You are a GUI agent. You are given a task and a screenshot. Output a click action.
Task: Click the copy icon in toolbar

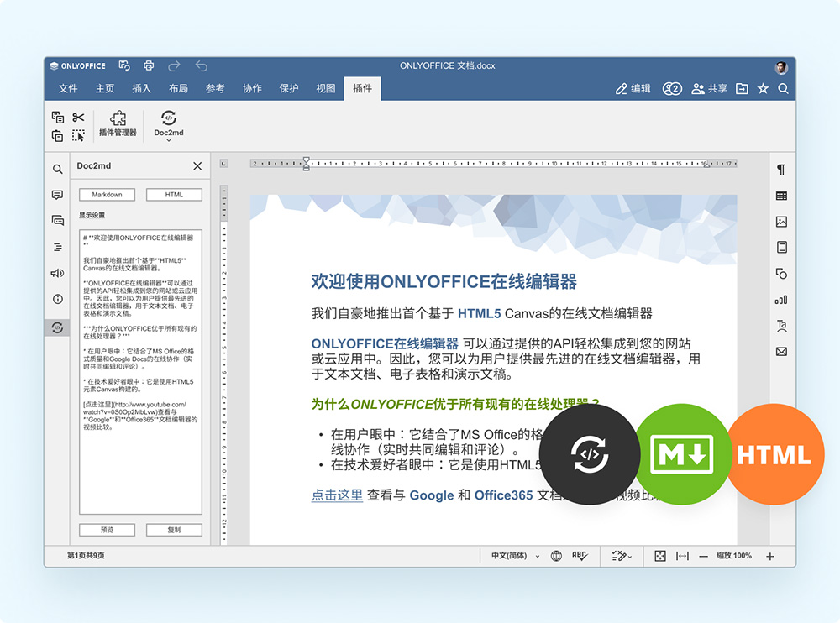pyautogui.click(x=58, y=117)
